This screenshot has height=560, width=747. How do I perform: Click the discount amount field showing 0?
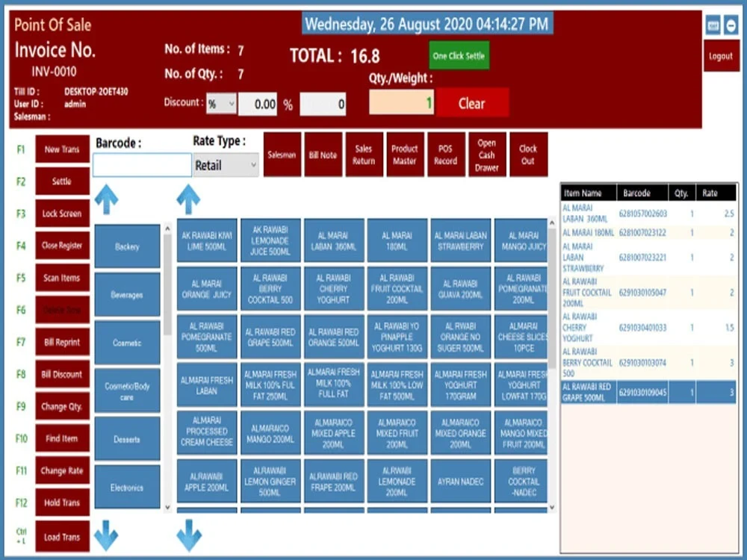pyautogui.click(x=323, y=104)
